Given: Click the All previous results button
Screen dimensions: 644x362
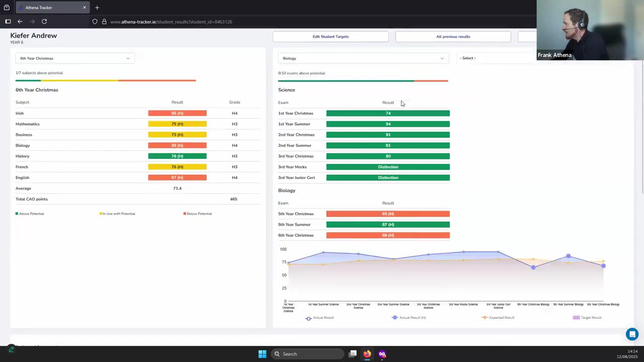Looking at the screenshot, I should pyautogui.click(x=453, y=37).
